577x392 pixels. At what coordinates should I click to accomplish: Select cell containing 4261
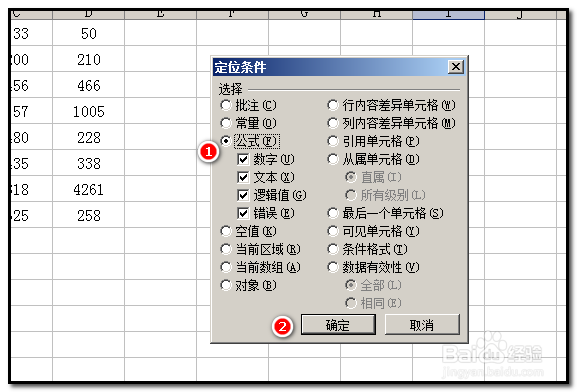[89, 189]
